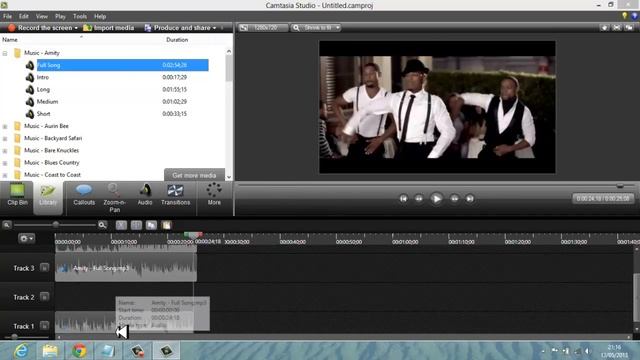
Task: Click the library scroll down arrow
Action: [x=229, y=178]
